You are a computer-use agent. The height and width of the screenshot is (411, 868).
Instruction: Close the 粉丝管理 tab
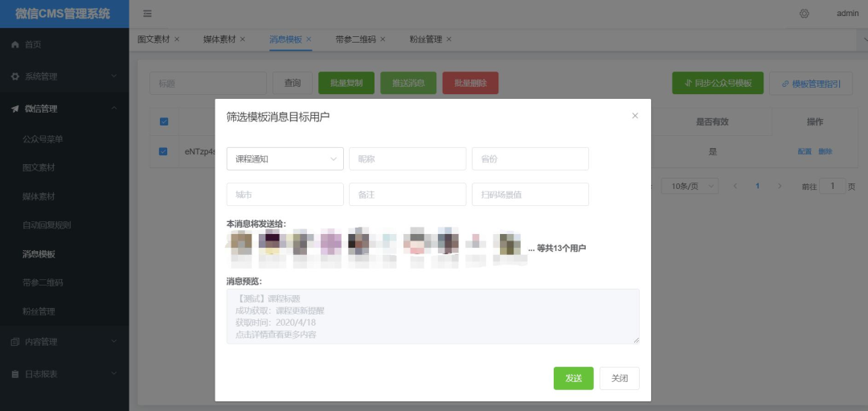[449, 39]
